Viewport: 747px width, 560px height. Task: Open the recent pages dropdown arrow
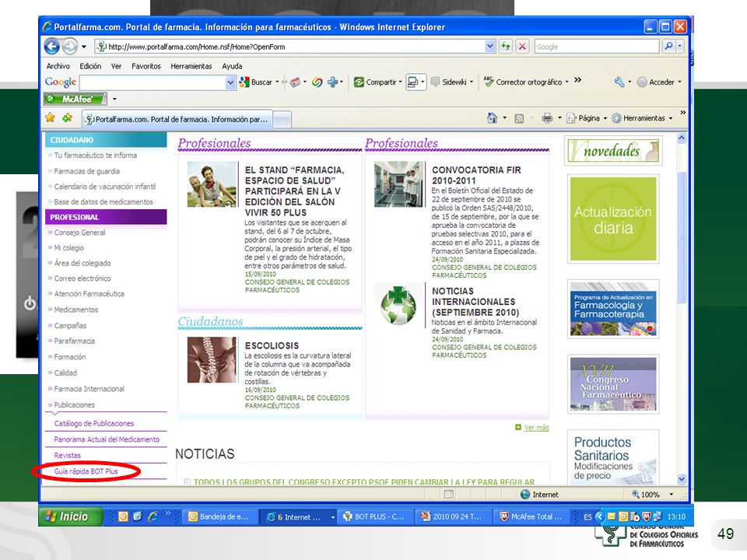[84, 47]
